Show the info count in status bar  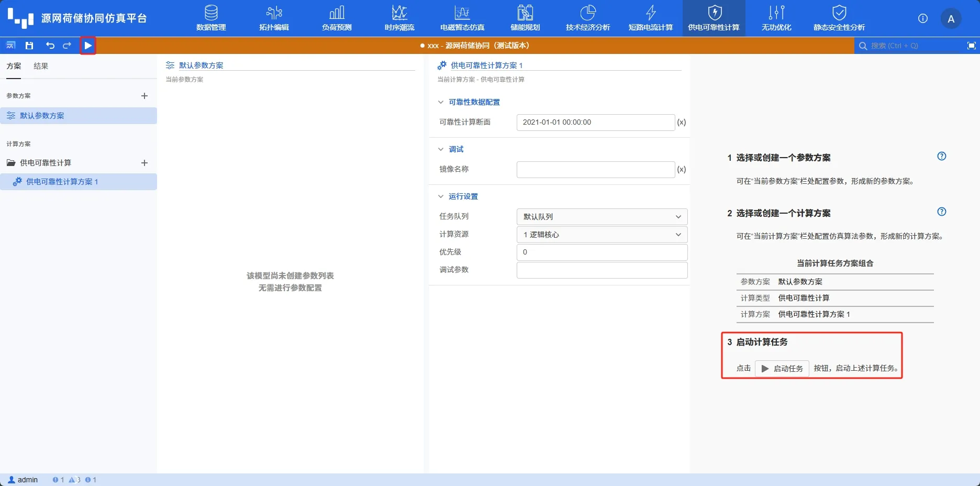point(91,480)
